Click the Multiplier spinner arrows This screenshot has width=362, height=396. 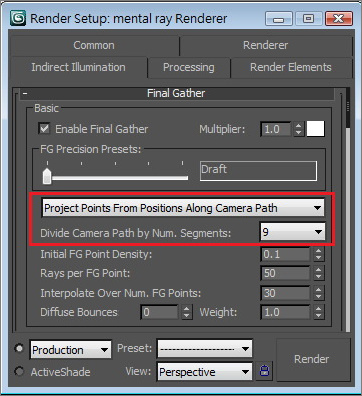[x=298, y=129]
